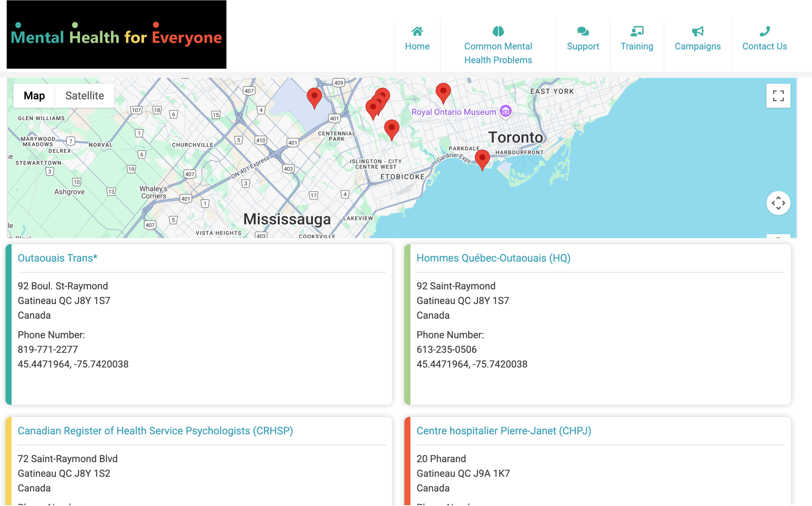Viewport: 812px width, 506px height.
Task: Open Canadian Register of Health Service Psychologists link
Action: pos(155,430)
